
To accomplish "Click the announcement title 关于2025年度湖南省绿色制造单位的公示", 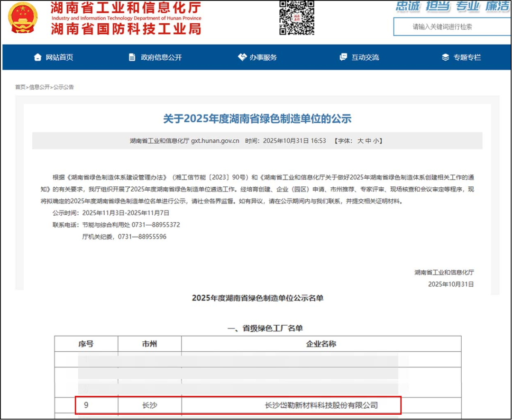I will point(256,119).
